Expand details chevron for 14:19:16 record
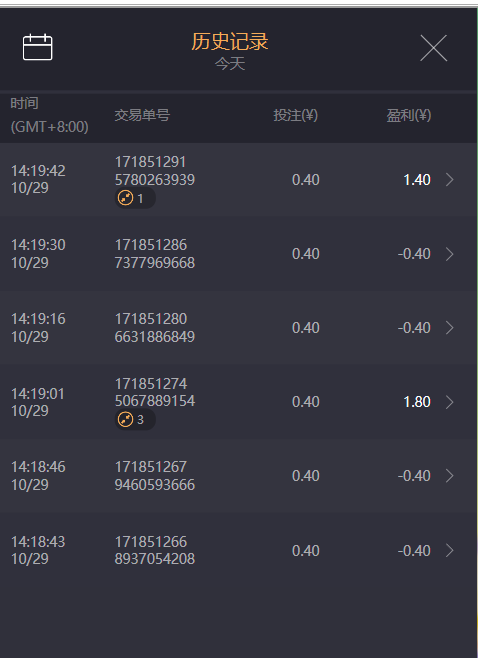478x658 pixels. pyautogui.click(x=449, y=328)
